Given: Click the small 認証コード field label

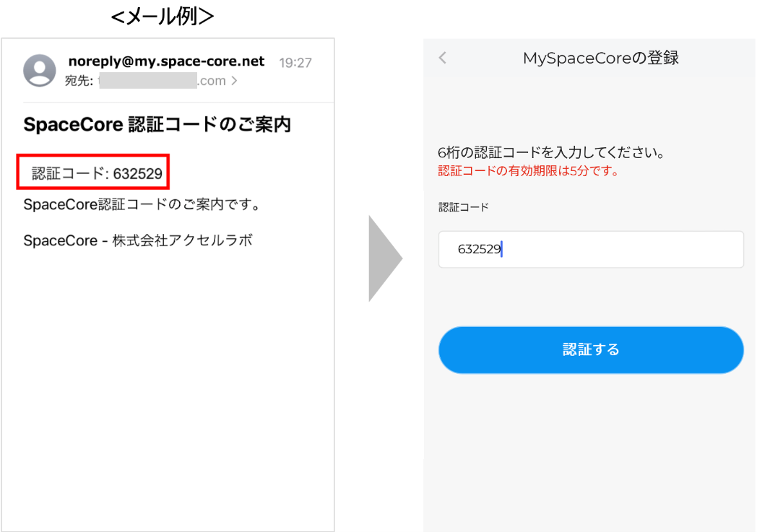Looking at the screenshot, I should coord(463,207).
